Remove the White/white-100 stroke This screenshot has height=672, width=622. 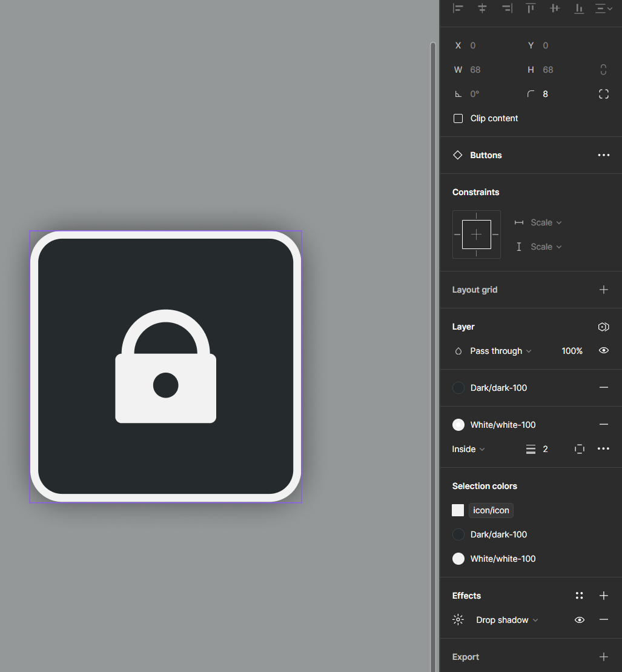pyautogui.click(x=604, y=424)
